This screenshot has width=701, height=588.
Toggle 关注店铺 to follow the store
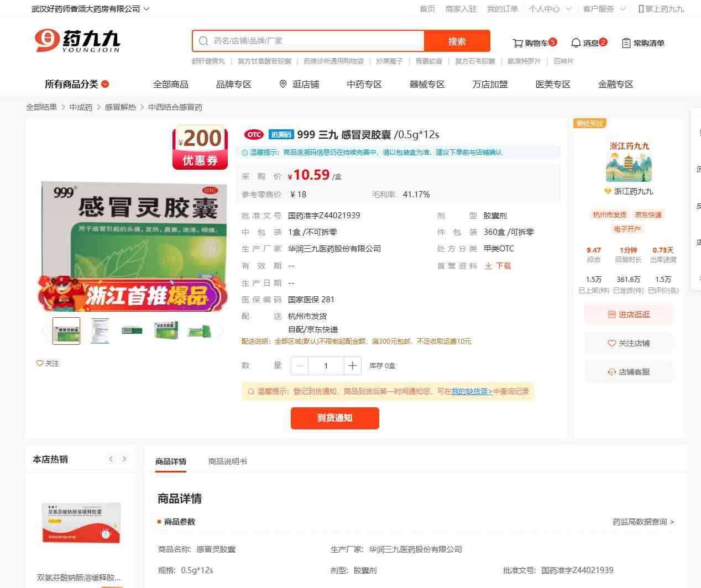pos(629,343)
